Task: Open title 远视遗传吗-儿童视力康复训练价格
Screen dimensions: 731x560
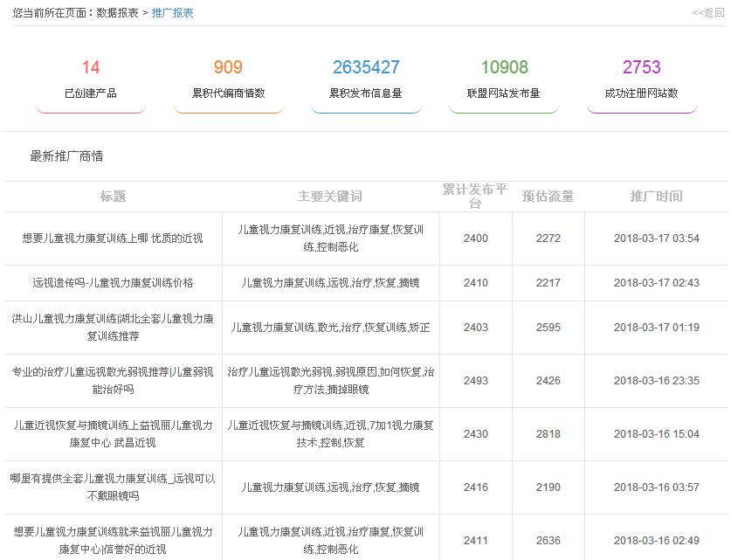Action: (x=113, y=282)
